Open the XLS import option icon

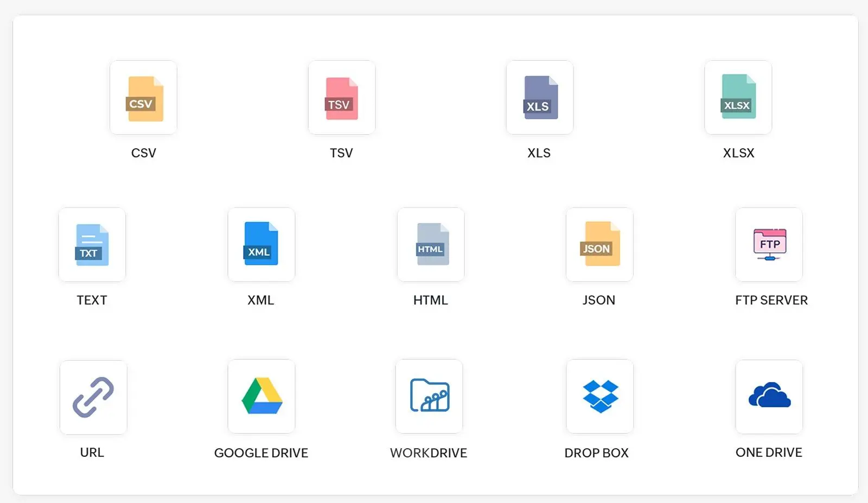(540, 98)
